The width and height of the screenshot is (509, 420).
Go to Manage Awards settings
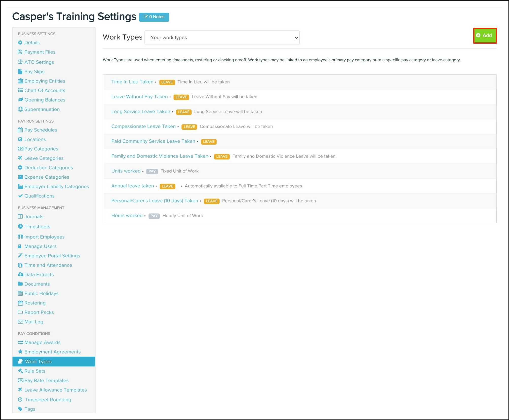(42, 342)
